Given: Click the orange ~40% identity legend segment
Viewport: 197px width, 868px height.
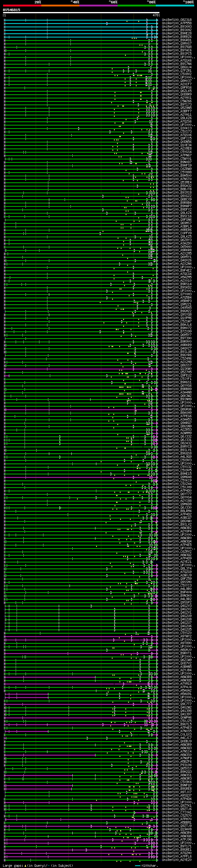Looking at the screenshot, I should 60,6.
